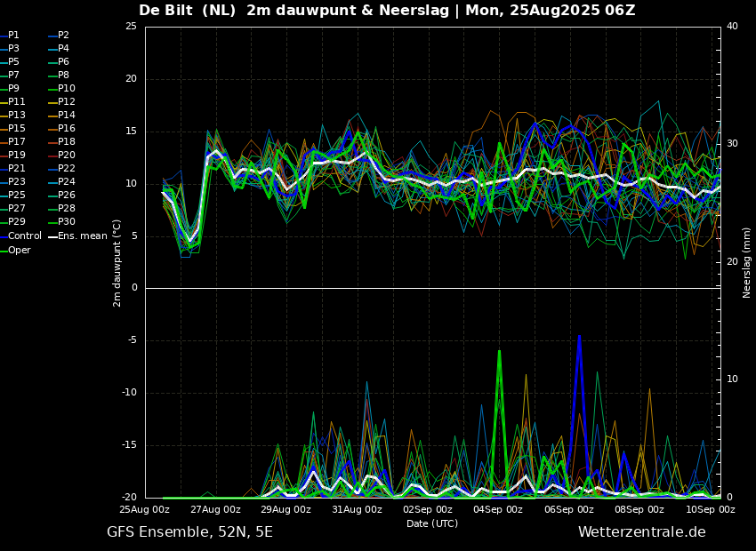Click the 25 dew point axis value
The image size is (756, 551).
(x=131, y=27)
